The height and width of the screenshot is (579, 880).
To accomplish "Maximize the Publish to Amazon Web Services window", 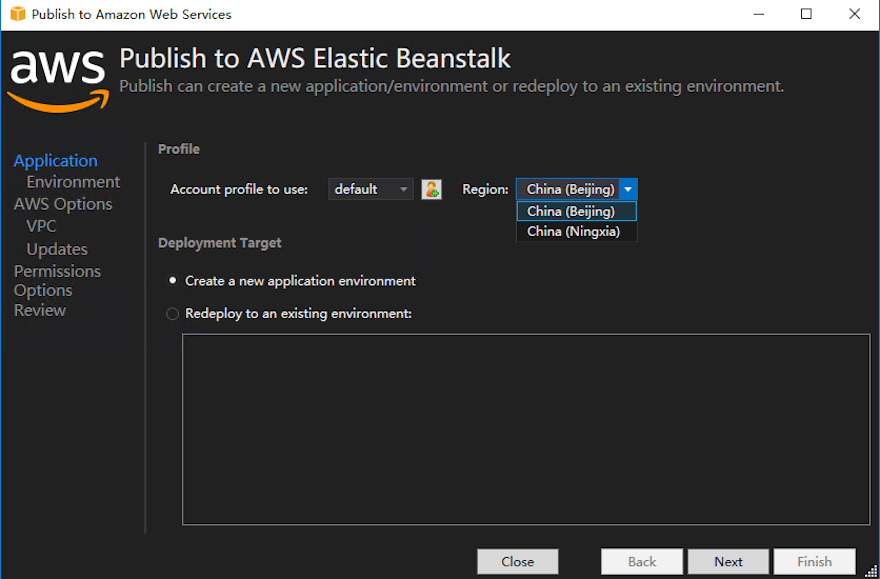I will (806, 14).
